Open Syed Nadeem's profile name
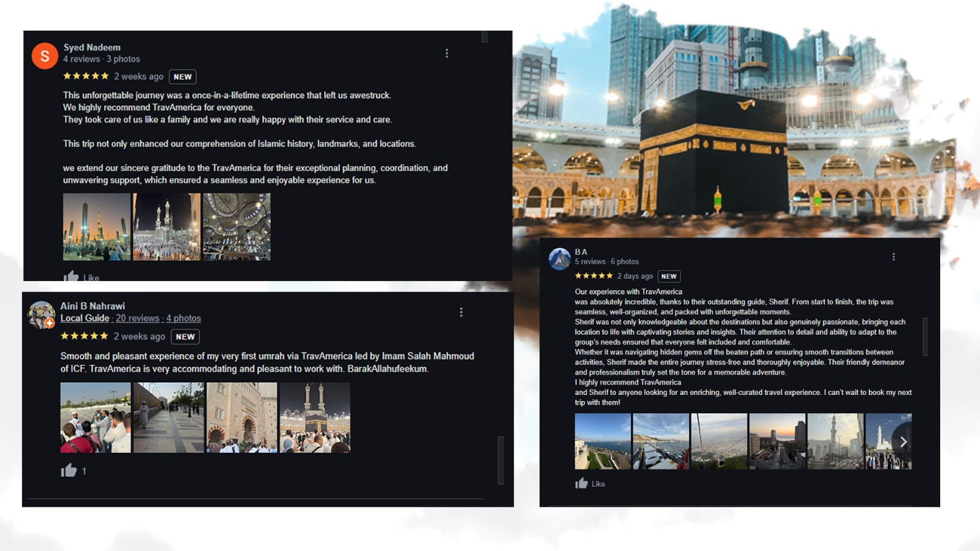The height and width of the screenshot is (551, 980). pos(92,47)
